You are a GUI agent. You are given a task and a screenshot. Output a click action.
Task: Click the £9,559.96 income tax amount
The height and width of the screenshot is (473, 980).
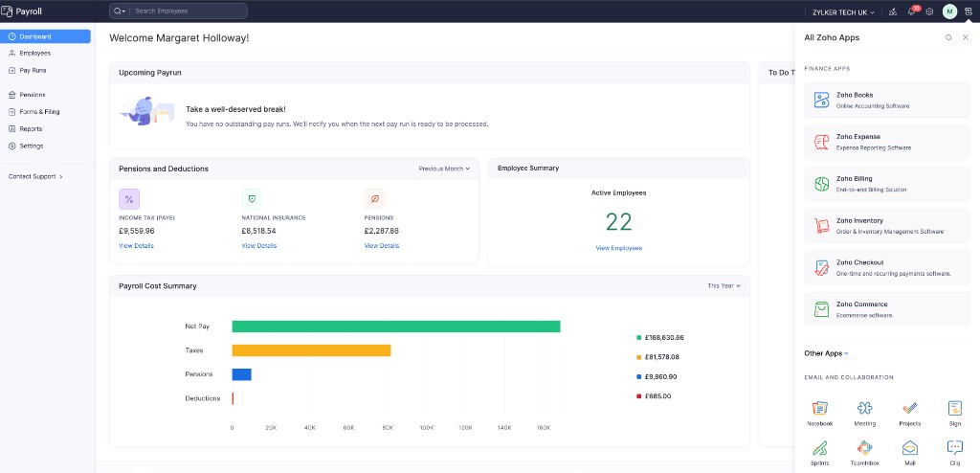(136, 231)
